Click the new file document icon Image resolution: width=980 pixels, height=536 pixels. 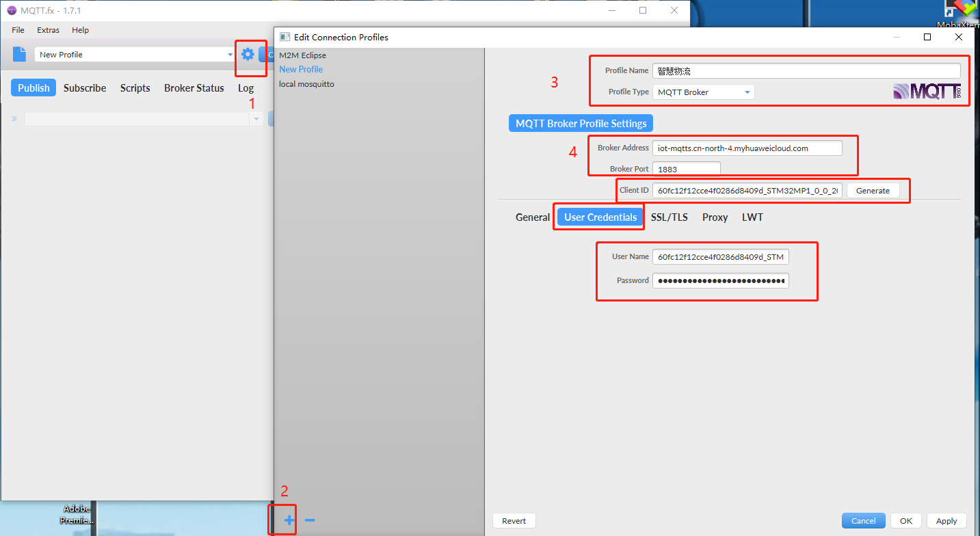[19, 55]
